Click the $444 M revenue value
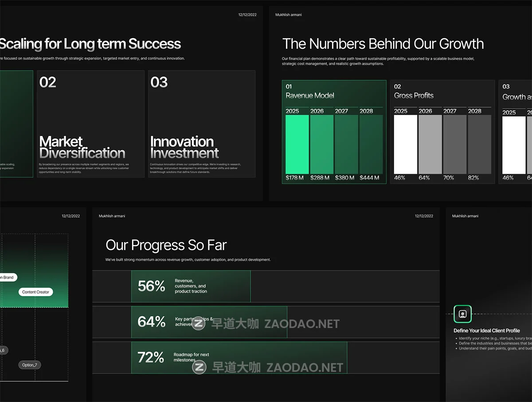 [x=369, y=178]
